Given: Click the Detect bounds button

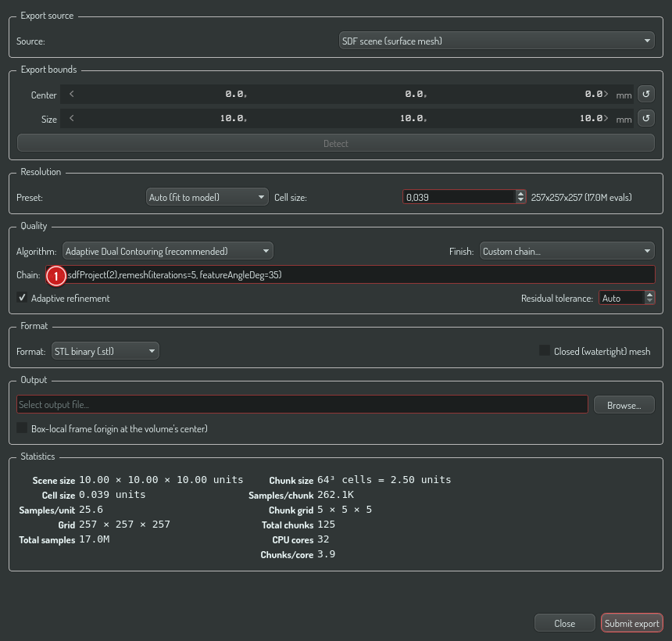Looking at the screenshot, I should pyautogui.click(x=335, y=143).
